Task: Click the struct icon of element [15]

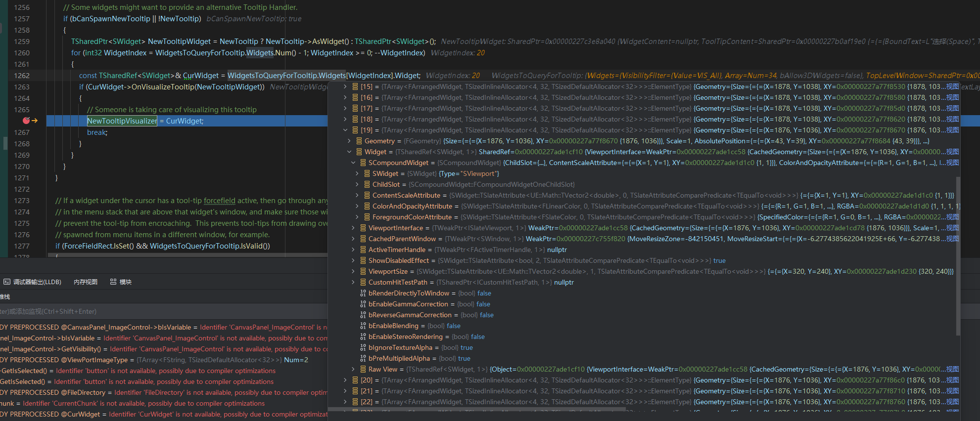Action: (x=355, y=86)
